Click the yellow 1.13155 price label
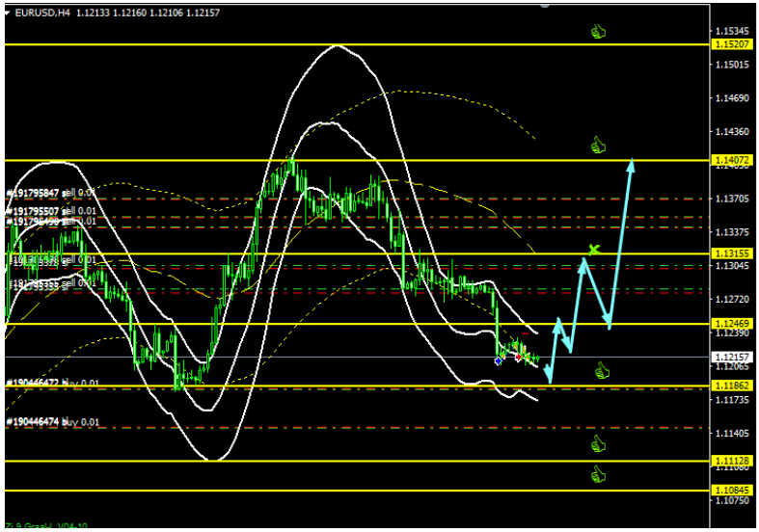This screenshot has width=759, height=532. tap(732, 253)
